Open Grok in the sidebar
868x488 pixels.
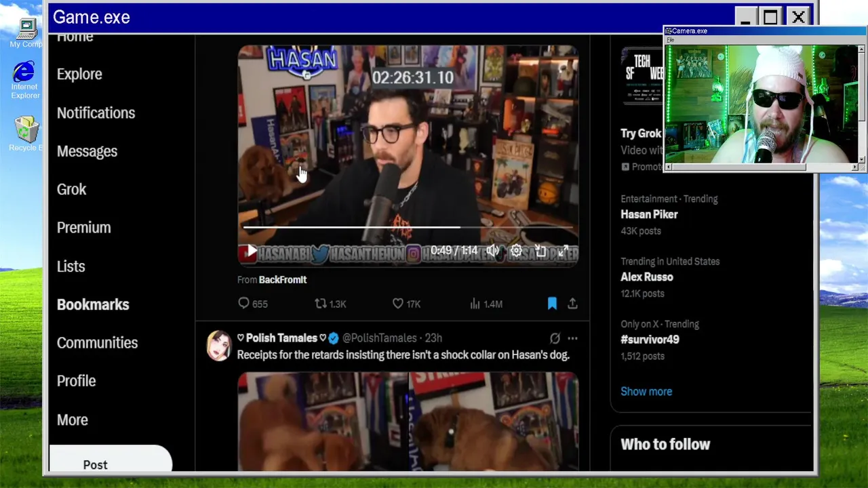coord(71,189)
